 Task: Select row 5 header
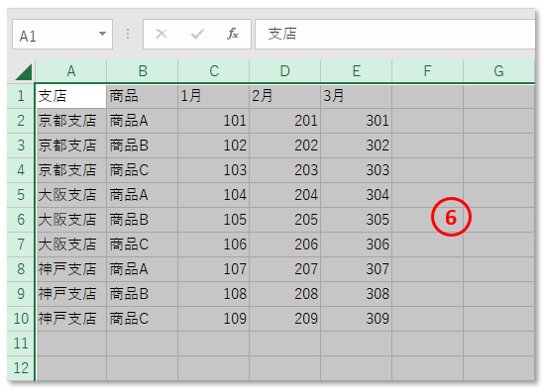point(21,195)
